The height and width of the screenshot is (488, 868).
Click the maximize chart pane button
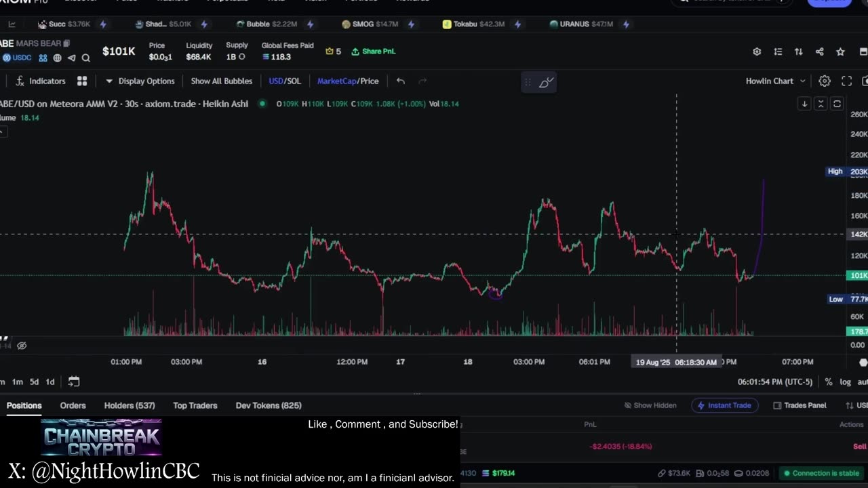tap(837, 104)
